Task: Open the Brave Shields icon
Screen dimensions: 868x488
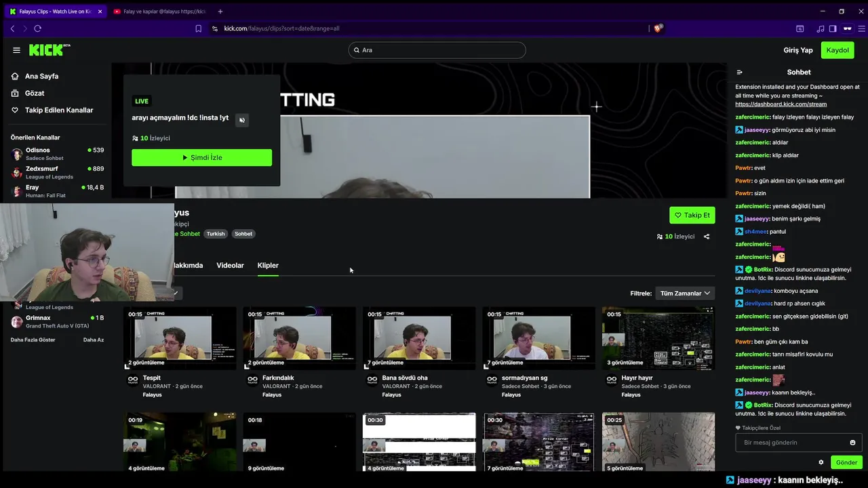Action: point(658,28)
